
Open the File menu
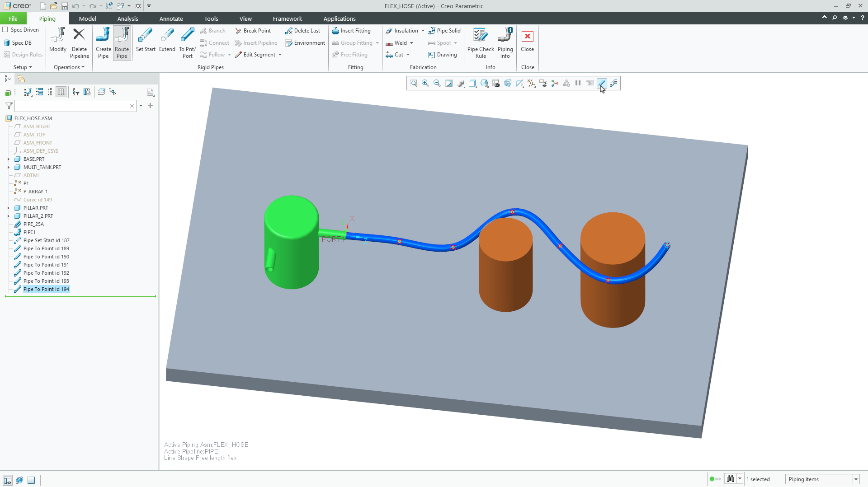tap(13, 19)
